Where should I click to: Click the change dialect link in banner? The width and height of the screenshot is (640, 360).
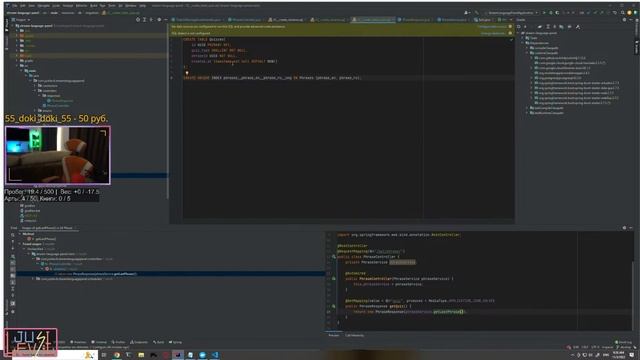[x=493, y=33]
